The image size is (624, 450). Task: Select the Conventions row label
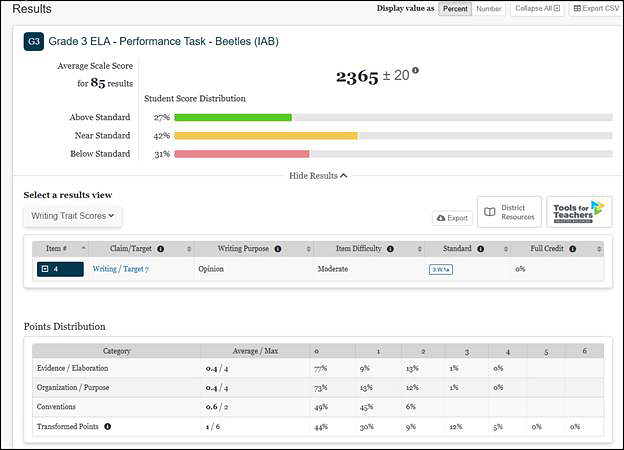pos(56,407)
